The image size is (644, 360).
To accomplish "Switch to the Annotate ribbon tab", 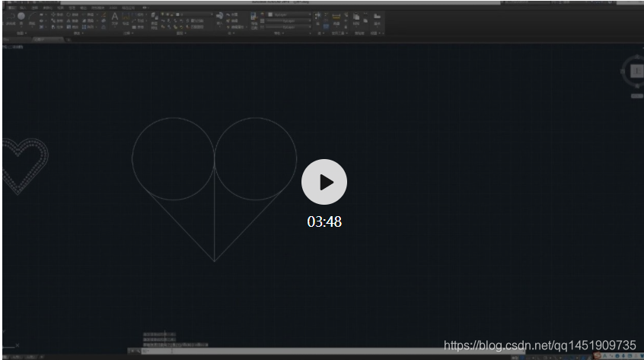I will coord(34,8).
